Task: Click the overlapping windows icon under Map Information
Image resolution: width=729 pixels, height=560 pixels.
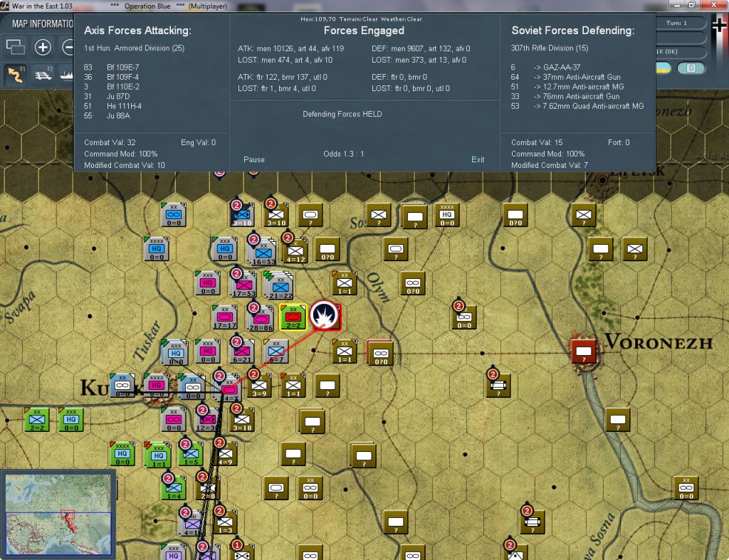Action: point(16,47)
